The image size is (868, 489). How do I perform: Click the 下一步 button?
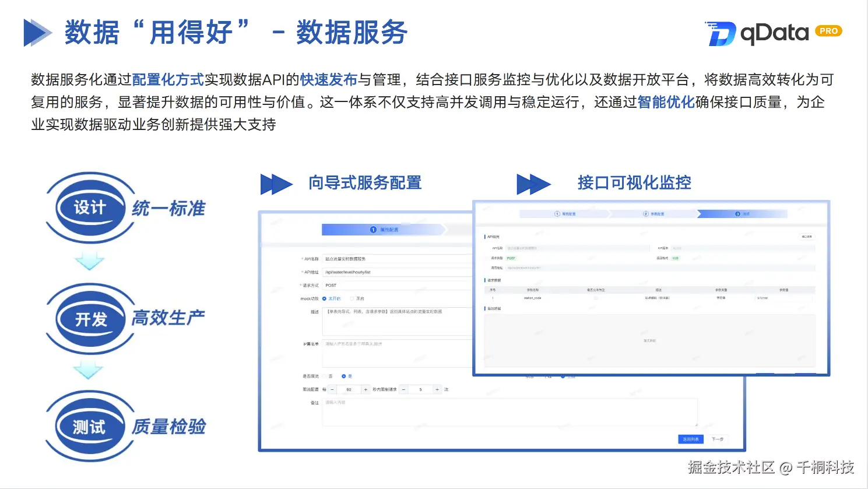point(716,439)
